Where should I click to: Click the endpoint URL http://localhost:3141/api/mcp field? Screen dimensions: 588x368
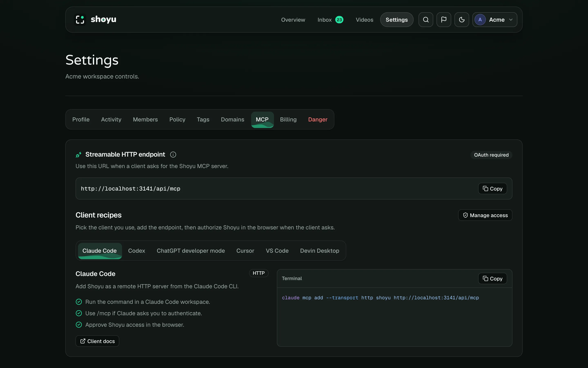294,189
